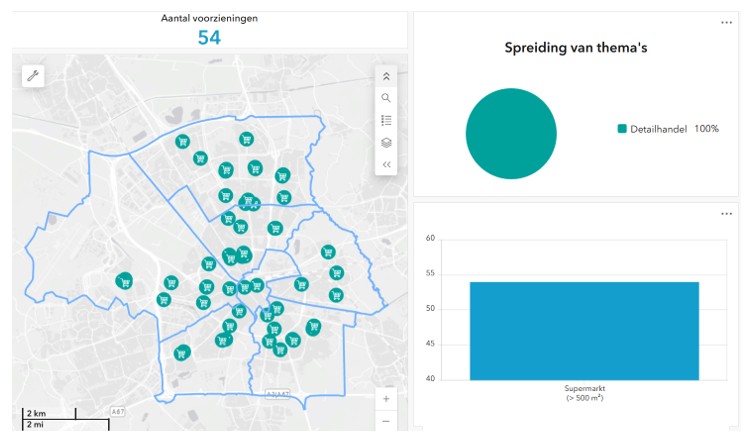Viewport: 744px width, 445px height.
Task: Open the map layers panel
Action: coord(386,142)
